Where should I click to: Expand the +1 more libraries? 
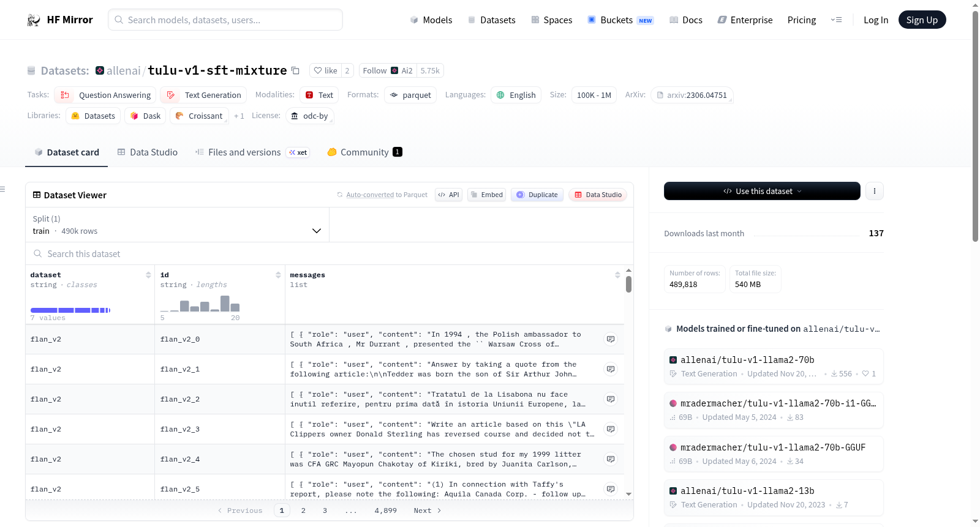239,116
